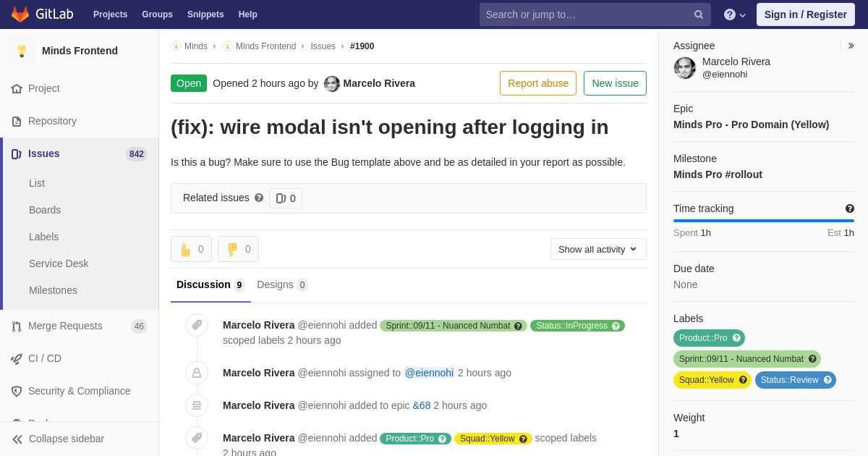Click Sign in / Register button
This screenshot has width=868, height=456.
[806, 14]
